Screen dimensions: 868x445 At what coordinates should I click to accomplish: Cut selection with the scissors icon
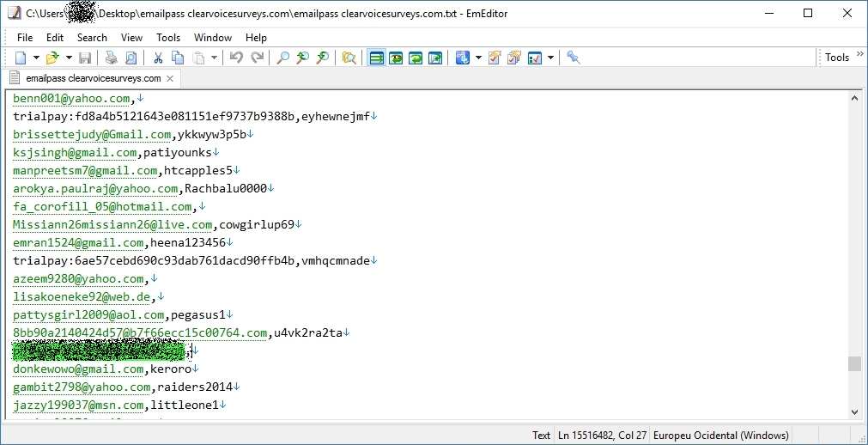(158, 58)
